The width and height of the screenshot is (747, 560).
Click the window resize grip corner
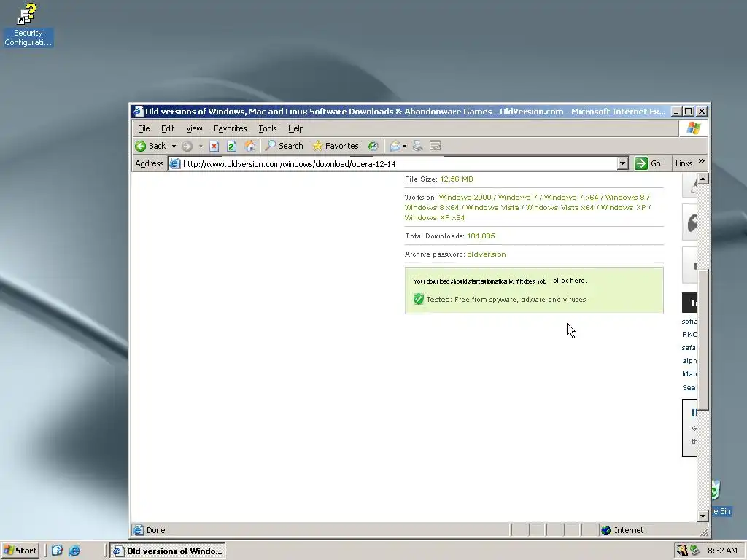click(x=704, y=532)
